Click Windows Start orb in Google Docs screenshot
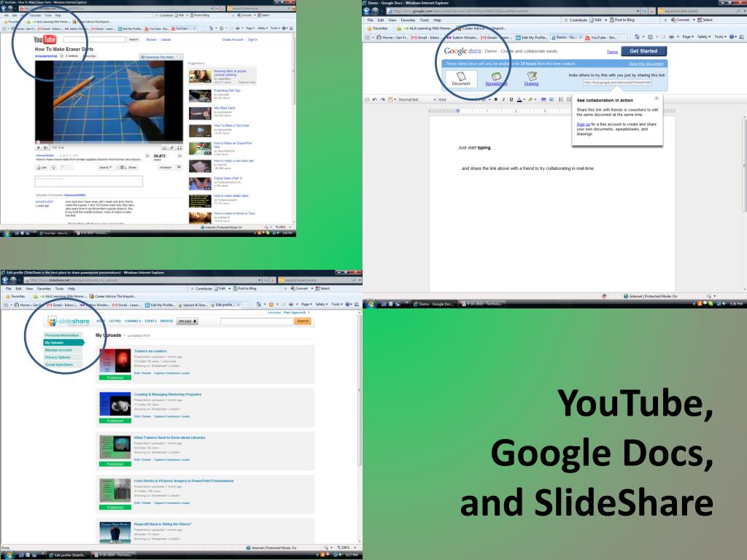Screen dimensions: 747x560 tap(370, 304)
